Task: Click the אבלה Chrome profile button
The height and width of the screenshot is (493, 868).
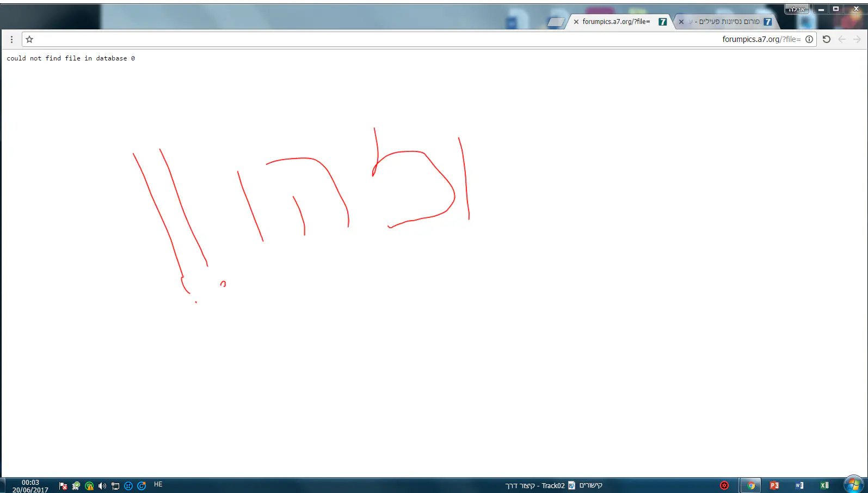Action: 797,9
